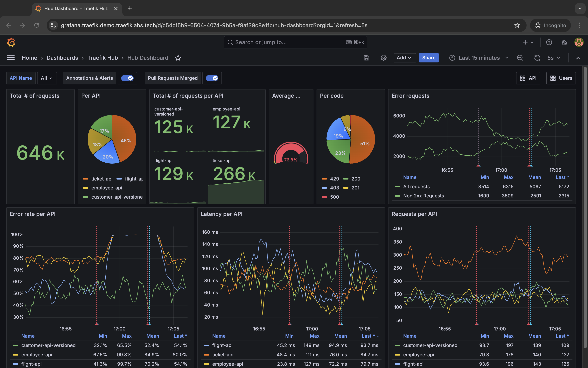Open the help question mark icon
This screenshot has width=588, height=368.
tap(549, 42)
